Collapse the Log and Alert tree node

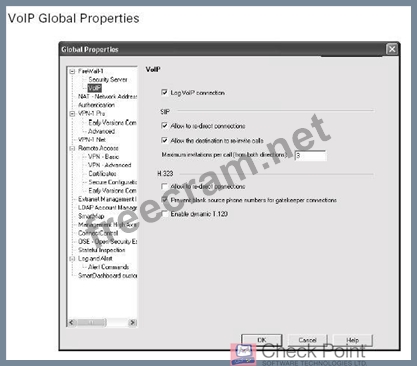[72, 259]
